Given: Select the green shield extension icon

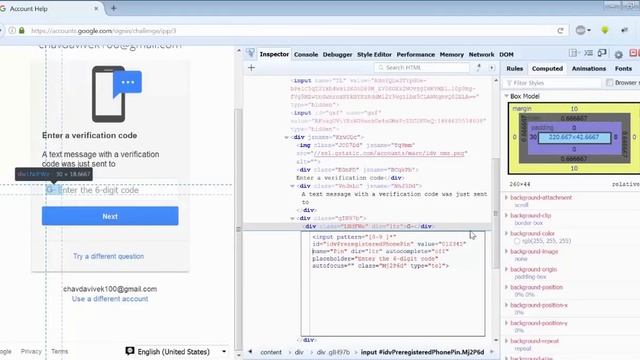Looking at the screenshot, I should point(605,30).
